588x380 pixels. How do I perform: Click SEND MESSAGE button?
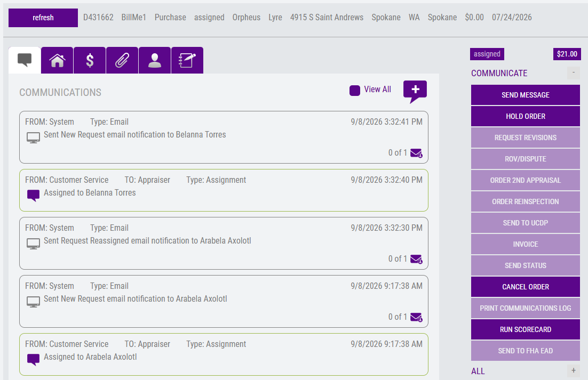(x=526, y=95)
